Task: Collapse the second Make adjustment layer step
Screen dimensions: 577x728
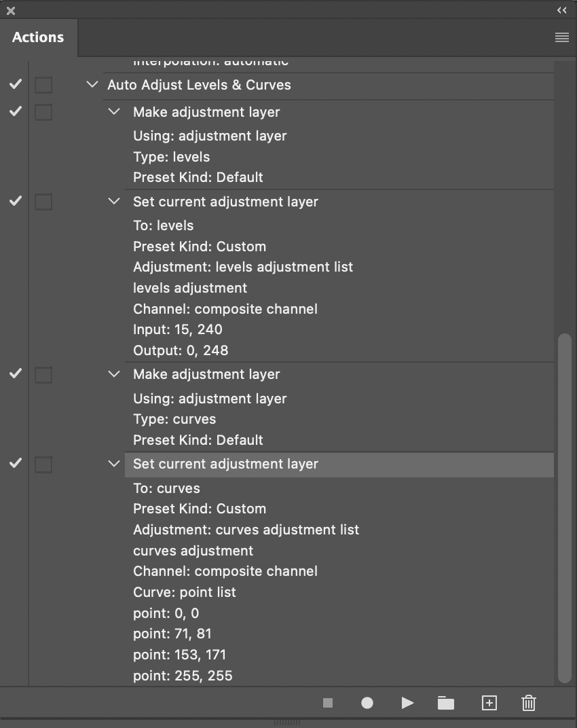Action: 114,374
